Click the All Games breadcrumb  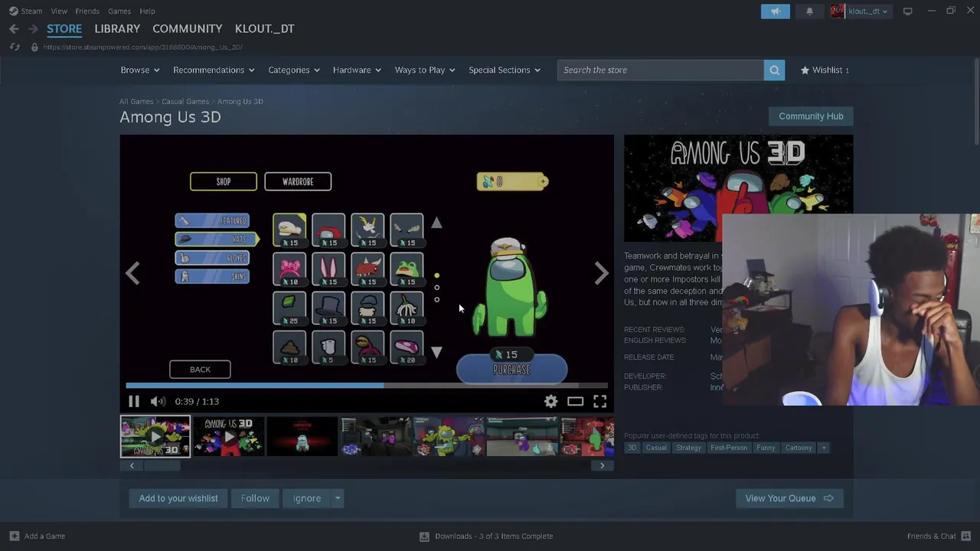coord(136,101)
